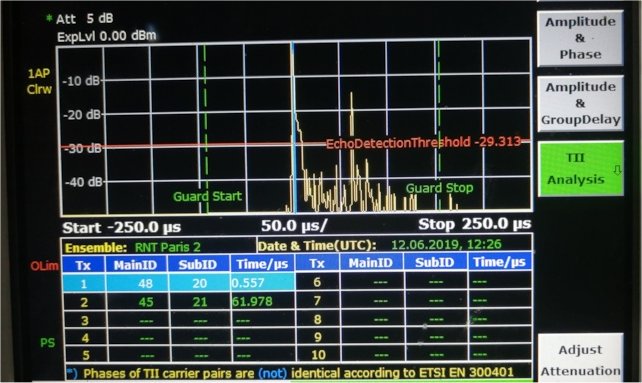The width and height of the screenshot is (642, 383).
Task: Open the Amplitude & Phase softkey
Action: tap(580, 38)
